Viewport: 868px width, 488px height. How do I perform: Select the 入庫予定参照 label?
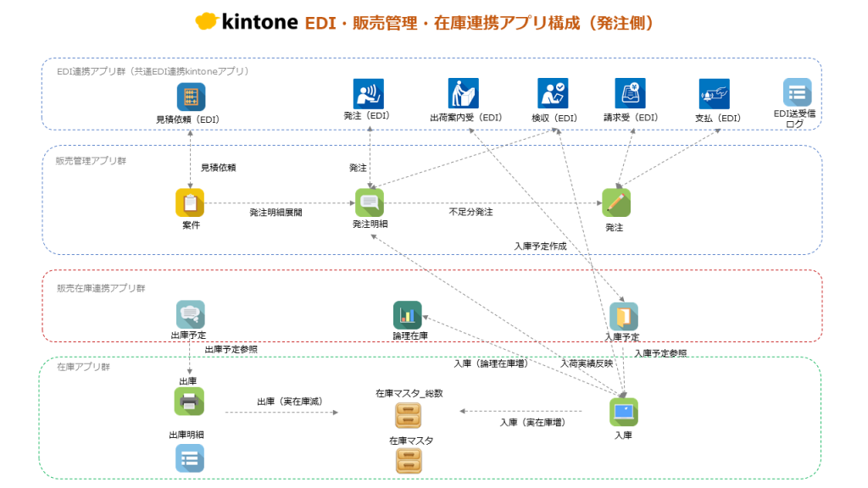pos(660,353)
